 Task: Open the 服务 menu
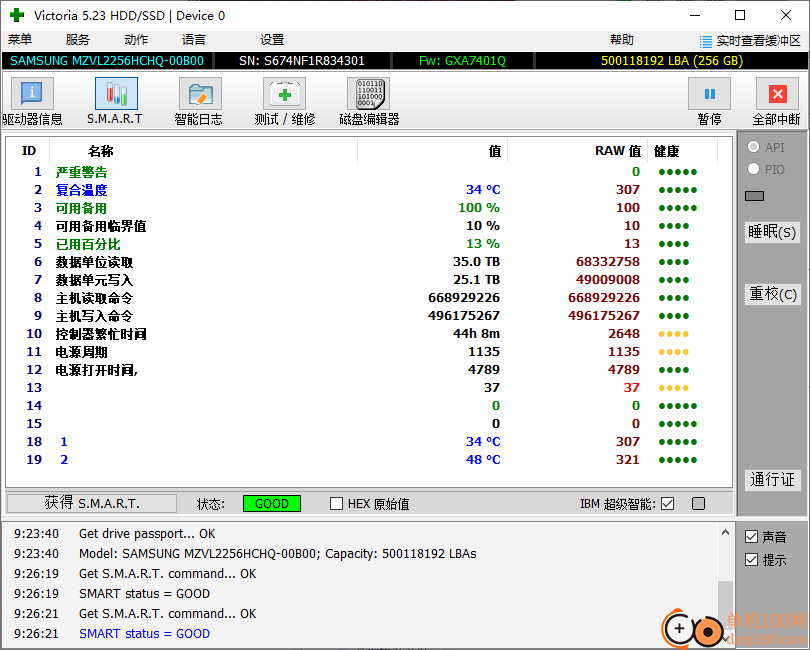click(x=77, y=40)
